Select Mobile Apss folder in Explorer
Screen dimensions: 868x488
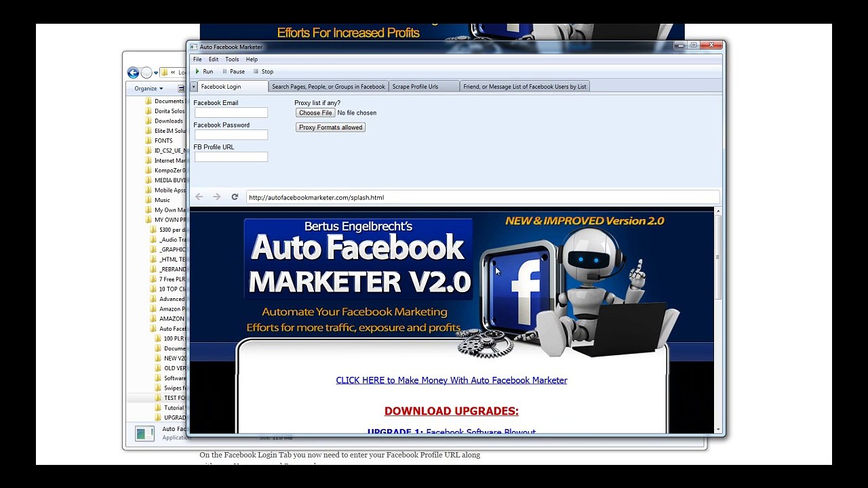click(165, 190)
